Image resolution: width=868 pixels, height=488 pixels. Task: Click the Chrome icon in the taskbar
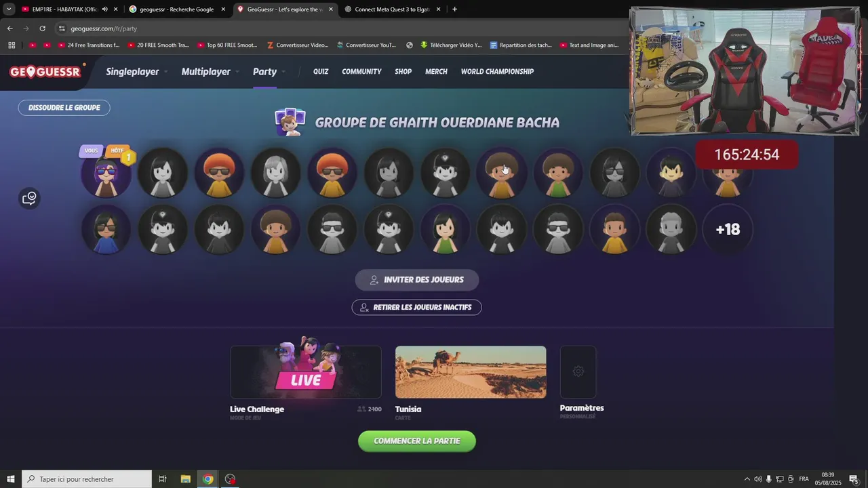point(208,479)
